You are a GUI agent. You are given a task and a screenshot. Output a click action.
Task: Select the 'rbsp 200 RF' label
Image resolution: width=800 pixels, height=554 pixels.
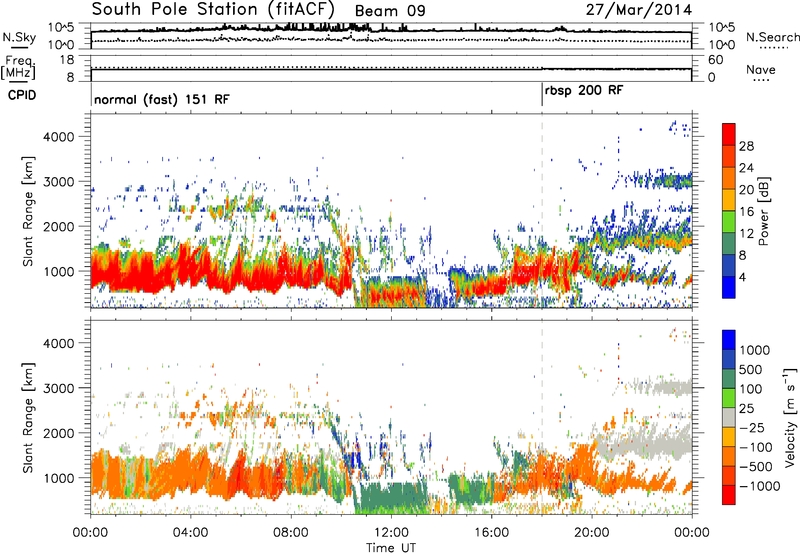pos(584,91)
